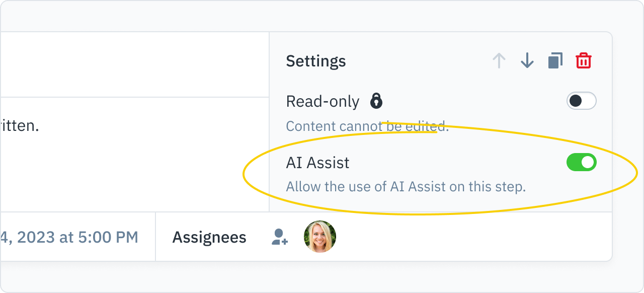644x293 pixels.
Task: Delete the step with the red trash icon
Action: pyautogui.click(x=583, y=61)
